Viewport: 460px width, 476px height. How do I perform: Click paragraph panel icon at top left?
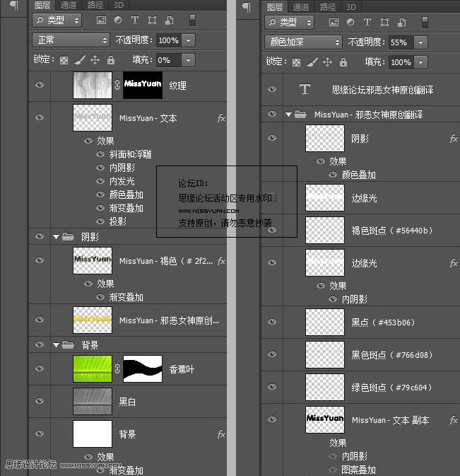point(14,6)
